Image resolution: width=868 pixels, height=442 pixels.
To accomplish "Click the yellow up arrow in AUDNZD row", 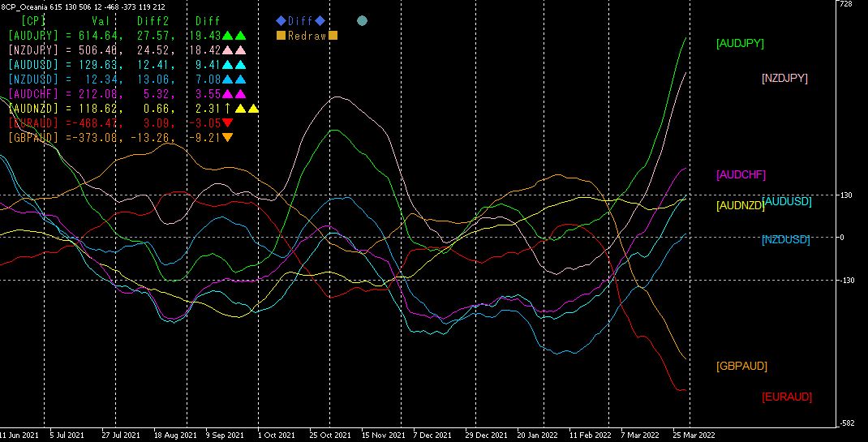I will [227, 108].
